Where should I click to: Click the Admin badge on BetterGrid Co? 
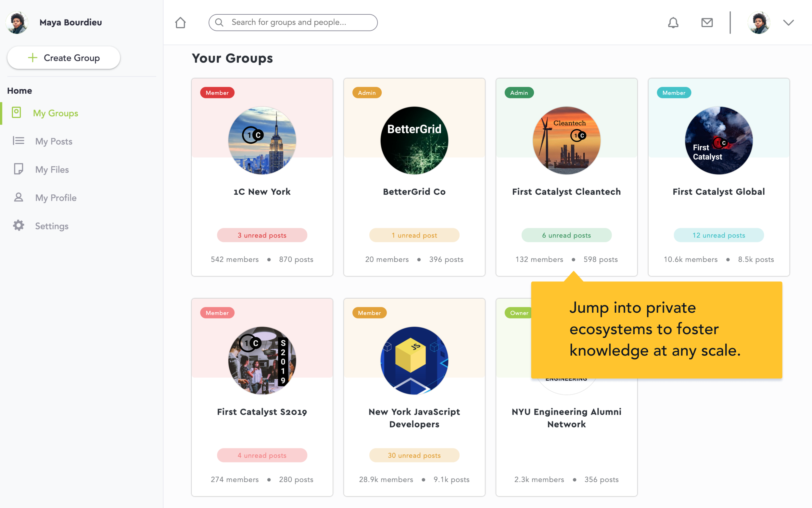click(367, 93)
